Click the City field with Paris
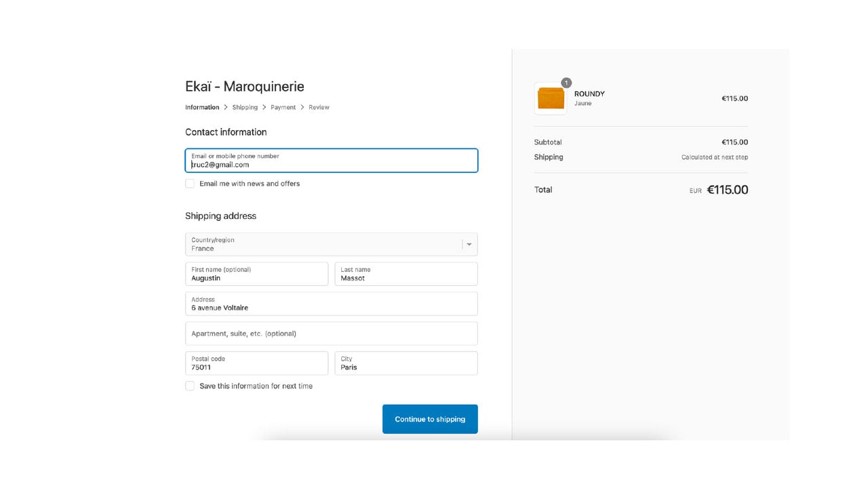This screenshot has width=868, height=488. [406, 363]
